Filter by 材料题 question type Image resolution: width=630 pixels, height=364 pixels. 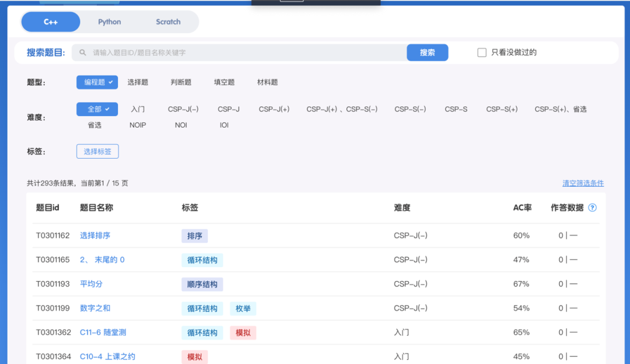coord(268,82)
